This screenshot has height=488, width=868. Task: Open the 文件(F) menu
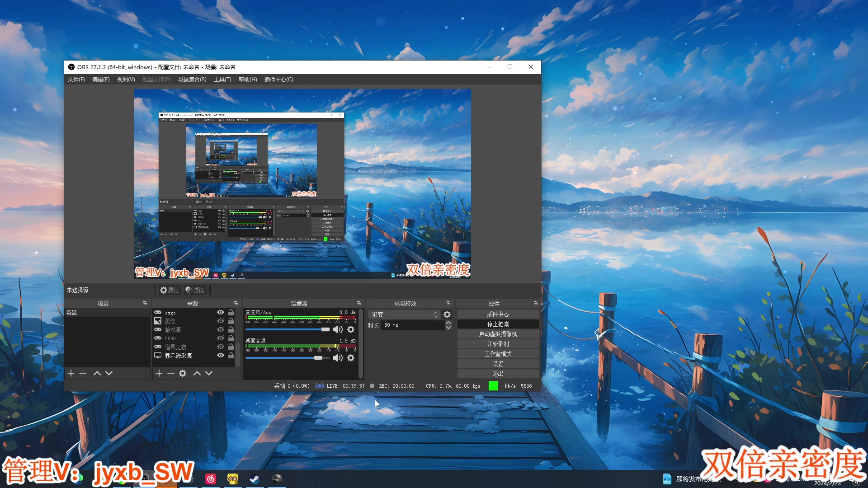pos(76,80)
